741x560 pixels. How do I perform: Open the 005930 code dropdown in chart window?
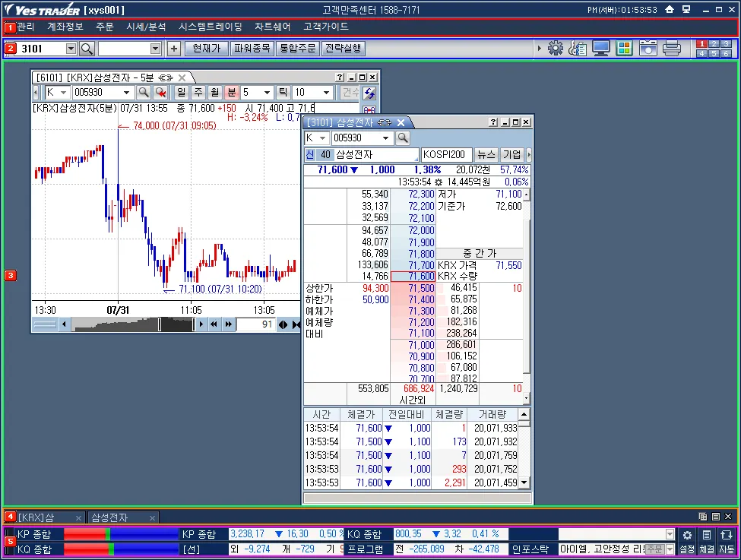coord(126,93)
